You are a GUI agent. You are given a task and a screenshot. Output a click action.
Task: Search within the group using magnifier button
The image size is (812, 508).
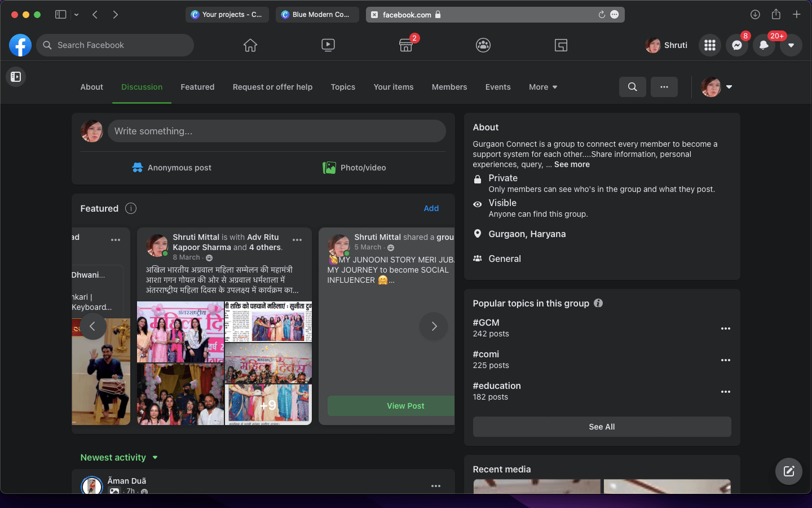click(x=633, y=87)
